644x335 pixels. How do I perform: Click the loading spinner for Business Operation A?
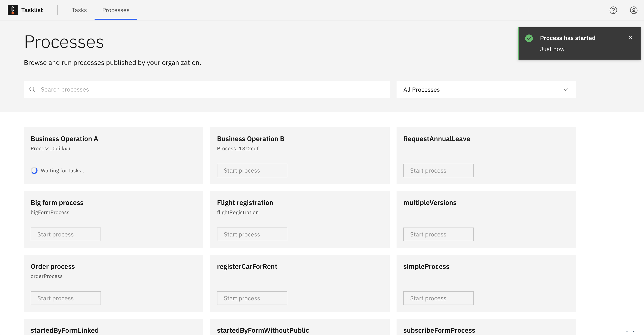34,171
